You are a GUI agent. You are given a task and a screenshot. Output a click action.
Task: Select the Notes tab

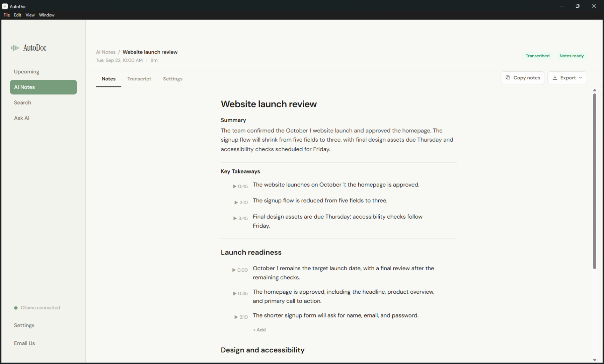click(x=108, y=79)
